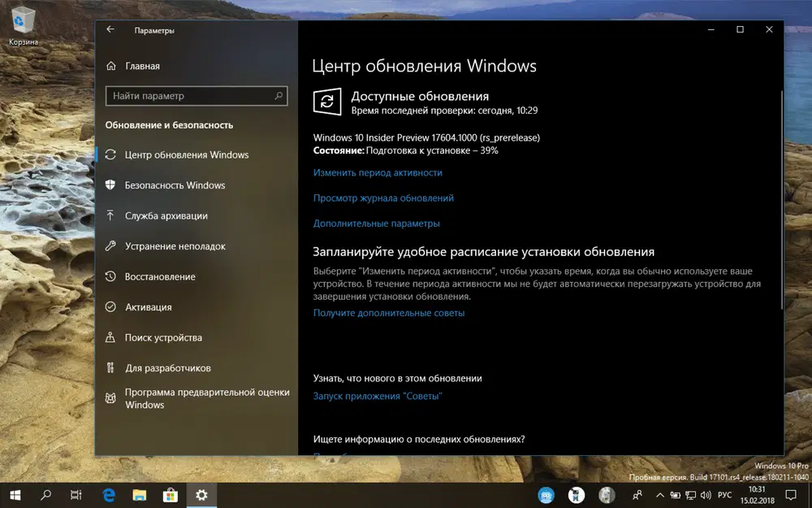Open Microsoft Store from taskbar
This screenshot has width=812, height=508.
(171, 495)
